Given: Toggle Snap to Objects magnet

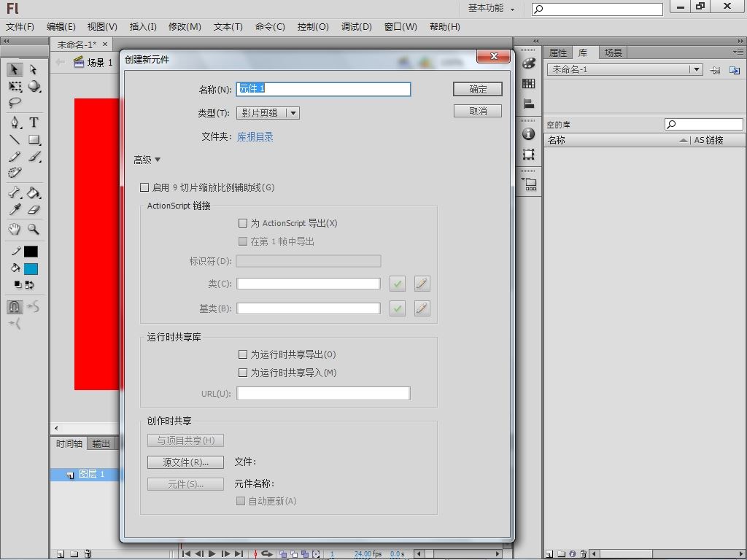Looking at the screenshot, I should [x=15, y=307].
